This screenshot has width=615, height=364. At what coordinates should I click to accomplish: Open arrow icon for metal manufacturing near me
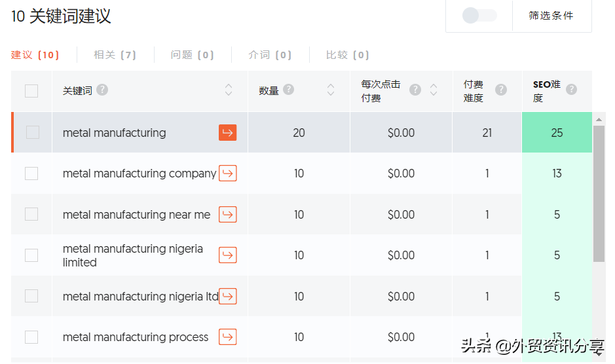pyautogui.click(x=227, y=215)
